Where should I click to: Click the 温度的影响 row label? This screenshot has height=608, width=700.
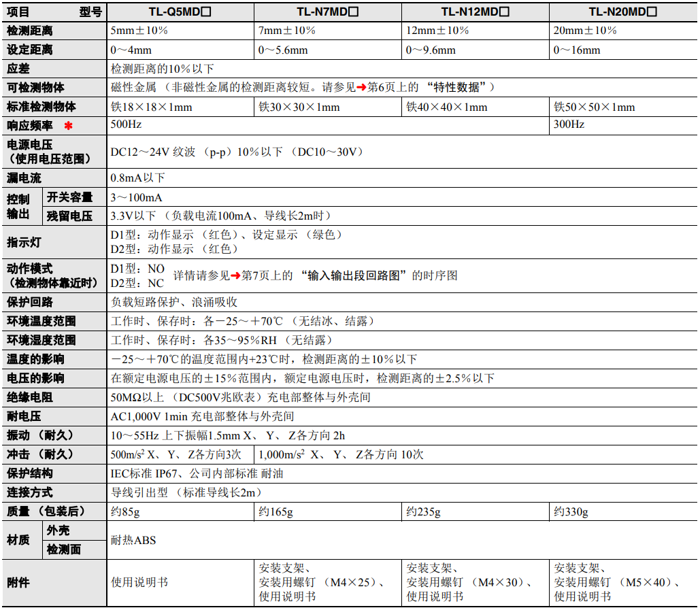35,359
